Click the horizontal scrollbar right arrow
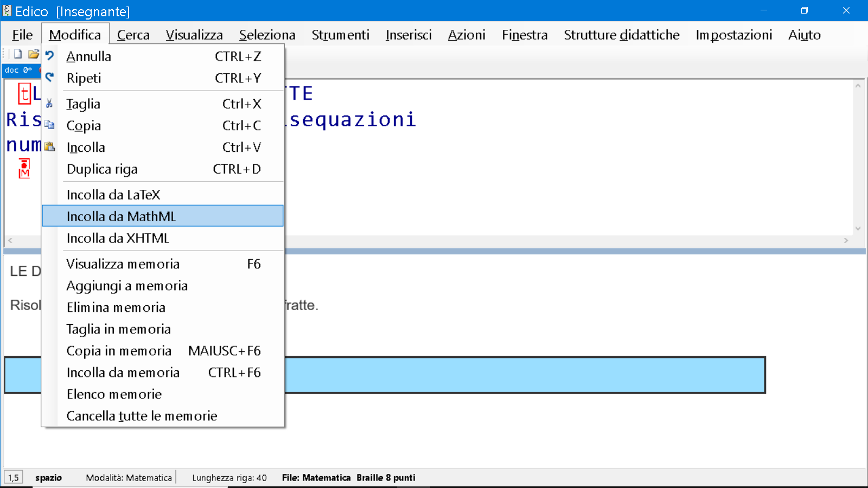This screenshot has width=868, height=488. tap(846, 240)
